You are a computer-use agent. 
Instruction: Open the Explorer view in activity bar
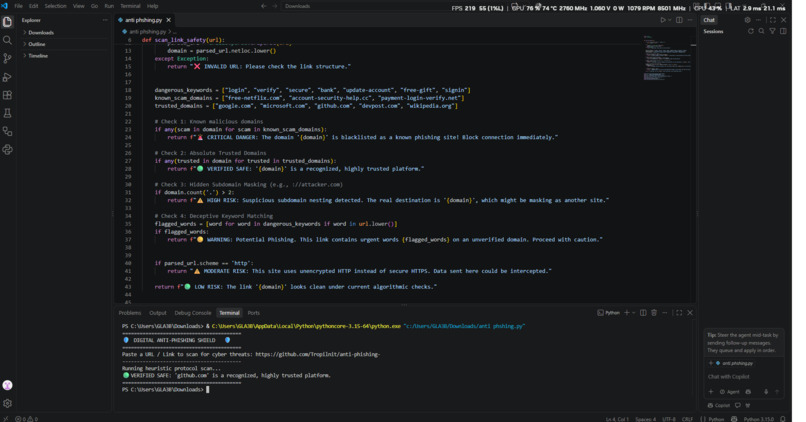[x=7, y=22]
